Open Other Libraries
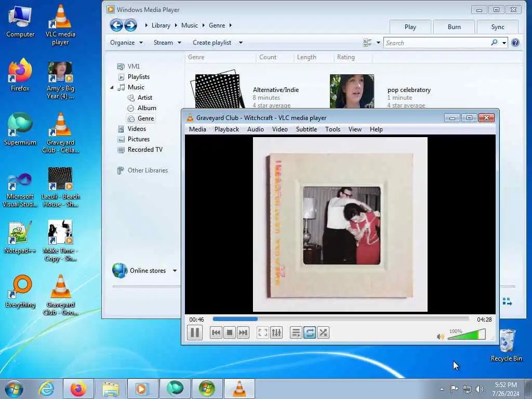 (142, 170)
